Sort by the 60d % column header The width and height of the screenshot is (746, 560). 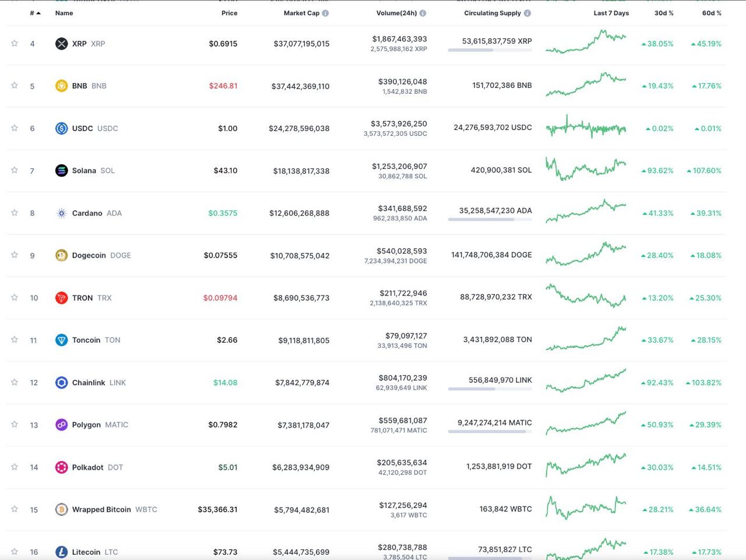pos(711,13)
